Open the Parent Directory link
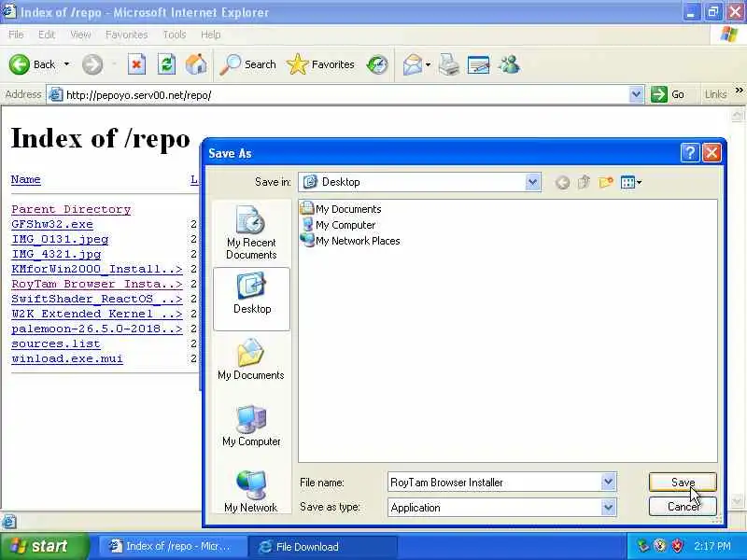Viewport: 747px width, 560px height. click(x=71, y=209)
